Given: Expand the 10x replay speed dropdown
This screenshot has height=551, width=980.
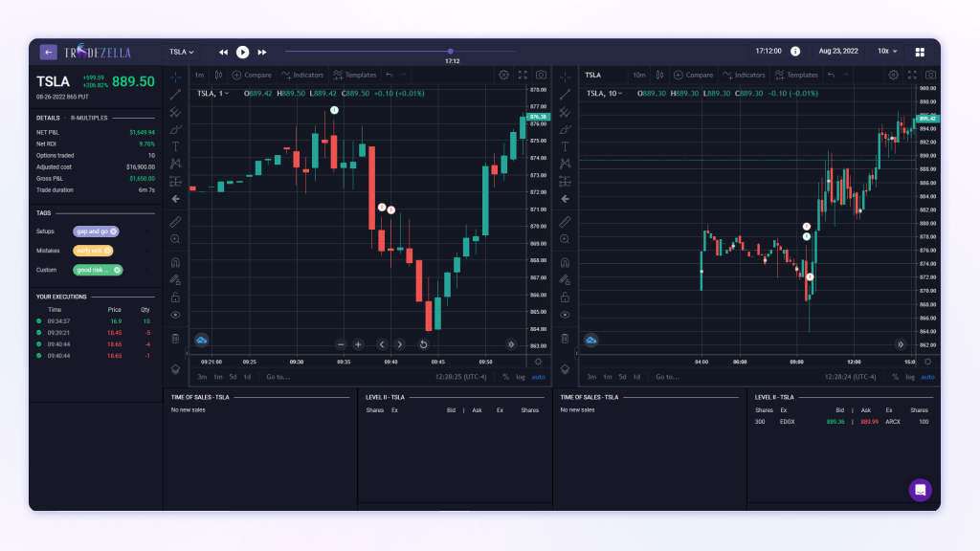Looking at the screenshot, I should tap(887, 51).
